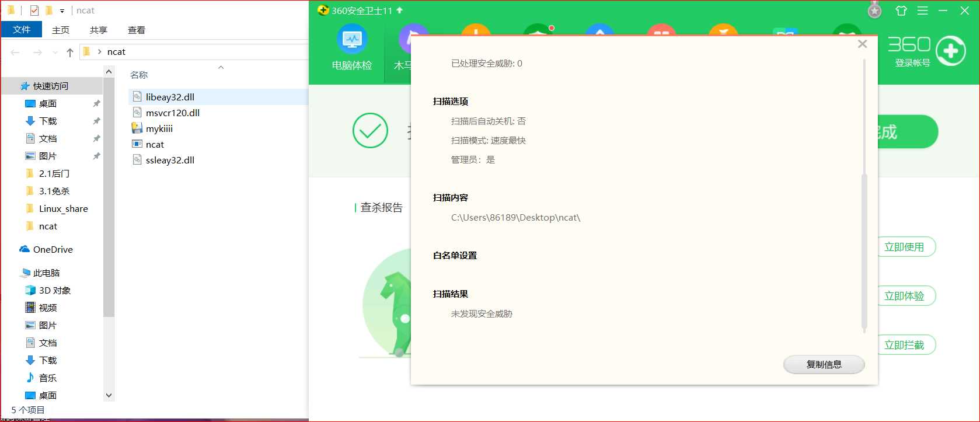
Task: Open Explorer recent locations dropdown
Action: [x=55, y=52]
